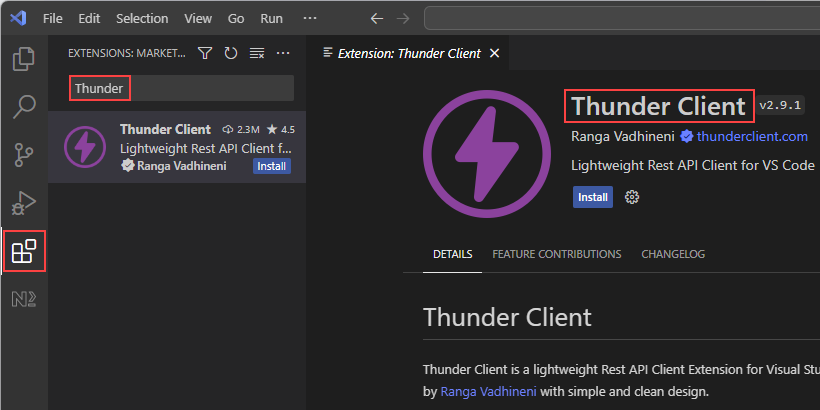
Task: Open the thunderclient.com link
Action: (x=752, y=136)
